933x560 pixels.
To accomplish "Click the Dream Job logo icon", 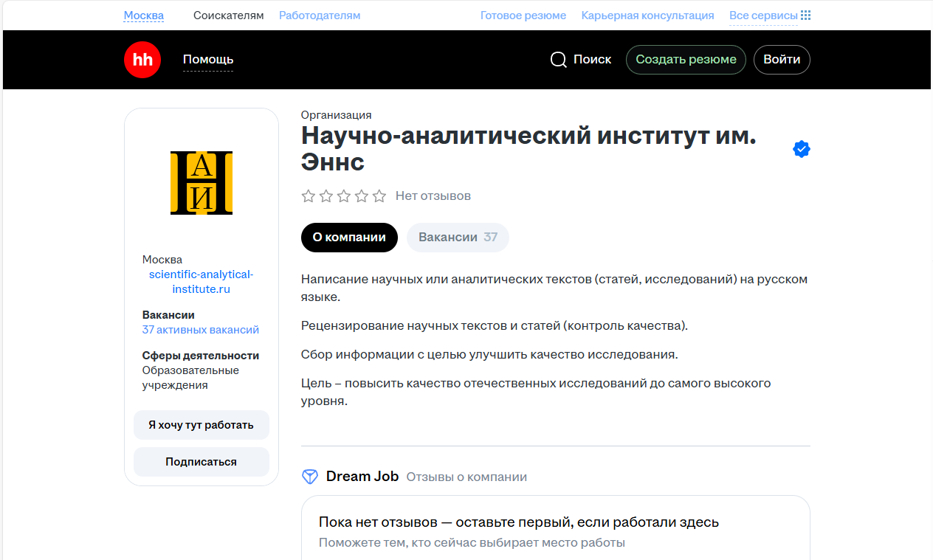I will click(x=310, y=477).
